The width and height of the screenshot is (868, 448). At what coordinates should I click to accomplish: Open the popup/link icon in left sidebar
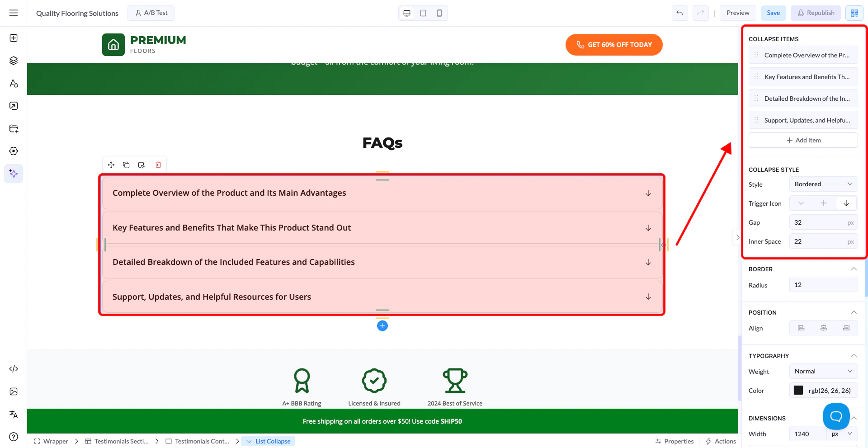pyautogui.click(x=14, y=106)
